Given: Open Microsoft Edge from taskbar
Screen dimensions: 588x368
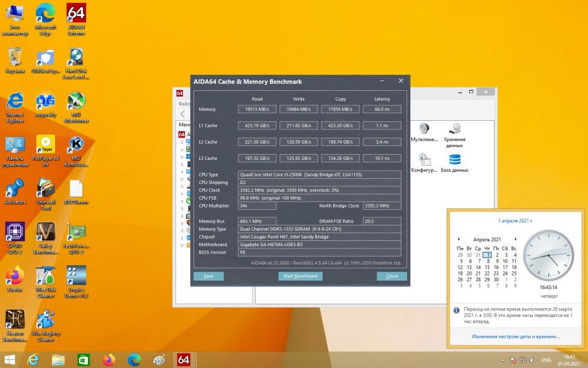Looking at the screenshot, I should coord(134,360).
